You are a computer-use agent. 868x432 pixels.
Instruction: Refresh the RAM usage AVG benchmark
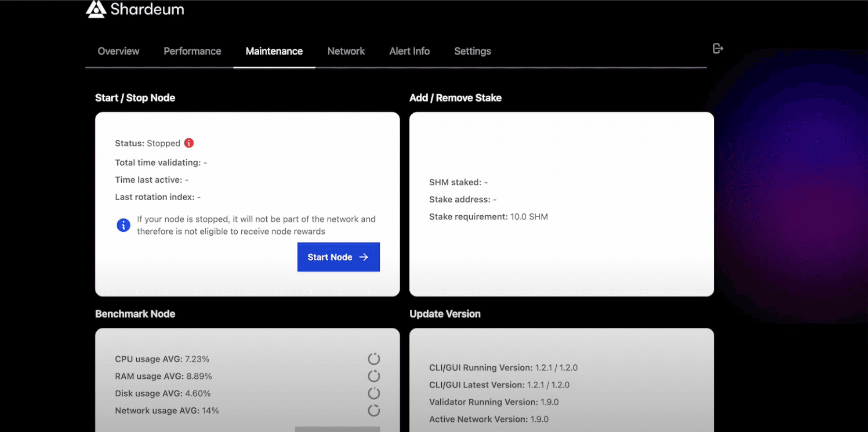[374, 376]
